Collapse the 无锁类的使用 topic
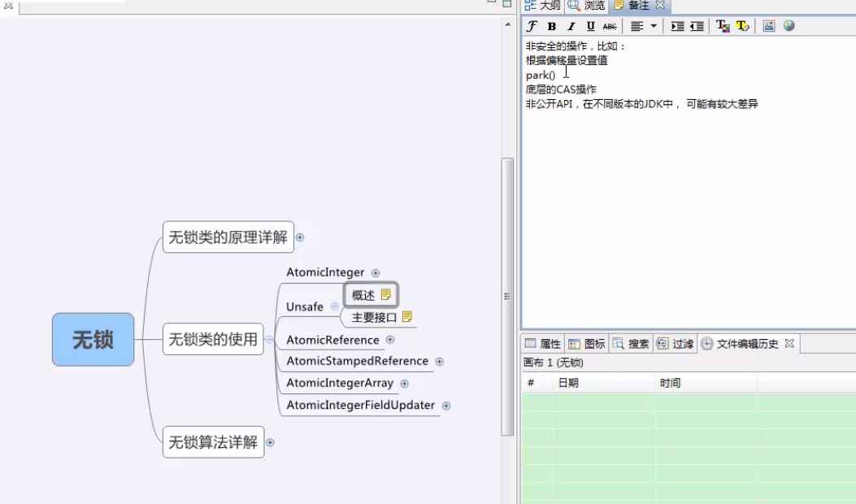Viewport: 856px width, 504px height. tap(269, 340)
